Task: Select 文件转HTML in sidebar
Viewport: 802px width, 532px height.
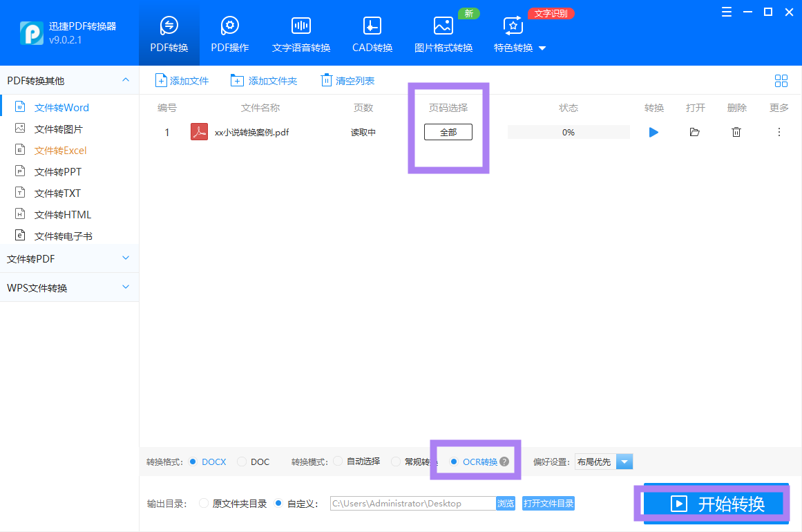Action: [x=62, y=215]
